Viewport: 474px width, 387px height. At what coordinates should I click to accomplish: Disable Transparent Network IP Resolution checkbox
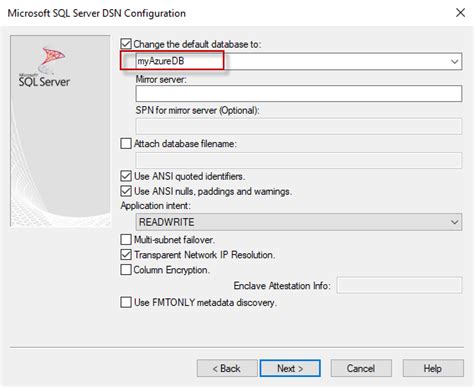pos(126,255)
